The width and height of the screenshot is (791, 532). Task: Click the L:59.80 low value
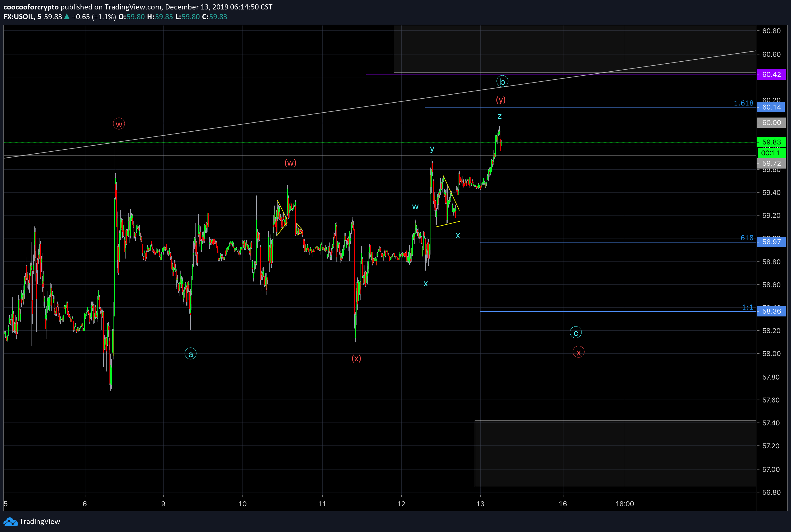coord(187,17)
